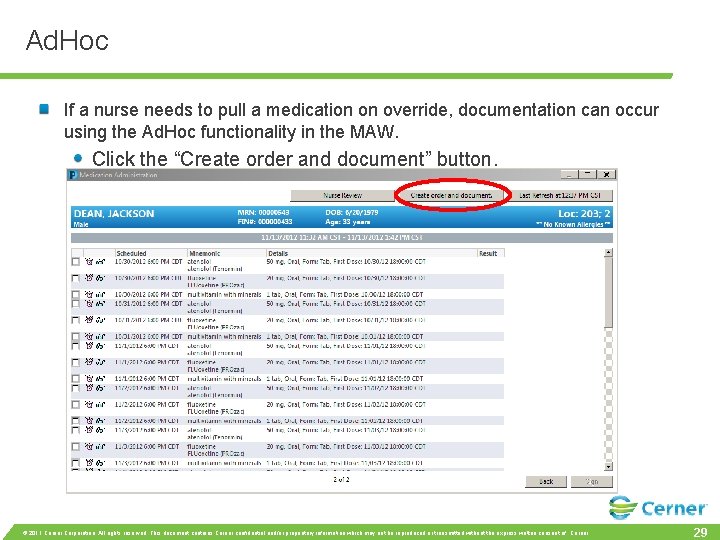The image size is (720, 540).
Task: Click the Result column header
Action: (x=491, y=253)
